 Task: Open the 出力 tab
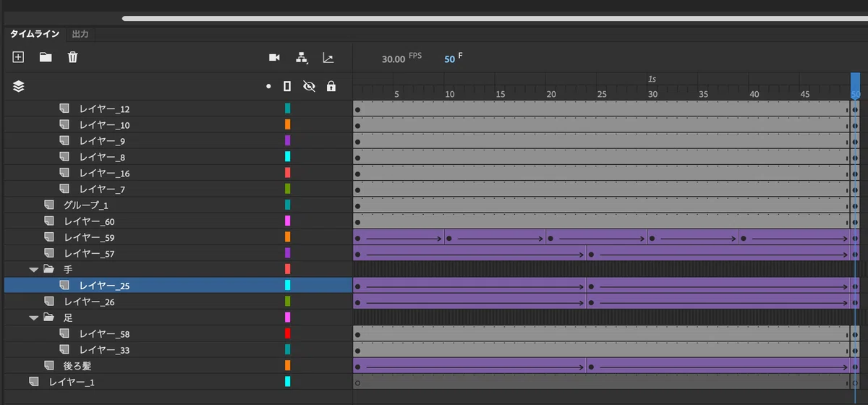[80, 34]
